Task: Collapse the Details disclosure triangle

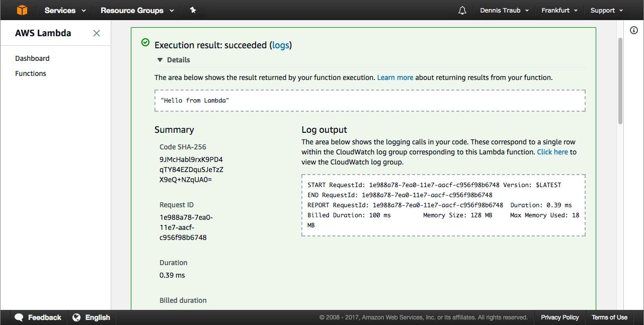Action: pos(160,60)
